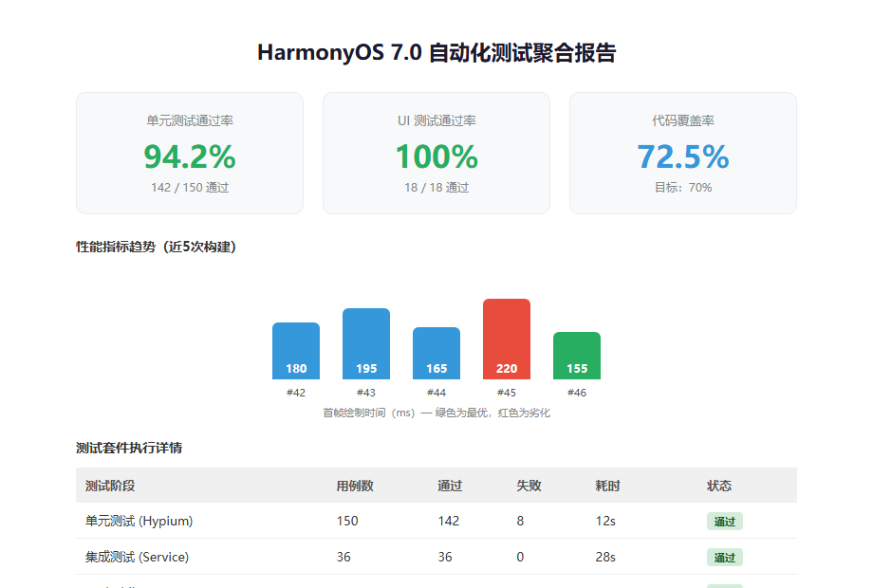Select the UI 测试通过率 card label

pyautogui.click(x=436, y=120)
